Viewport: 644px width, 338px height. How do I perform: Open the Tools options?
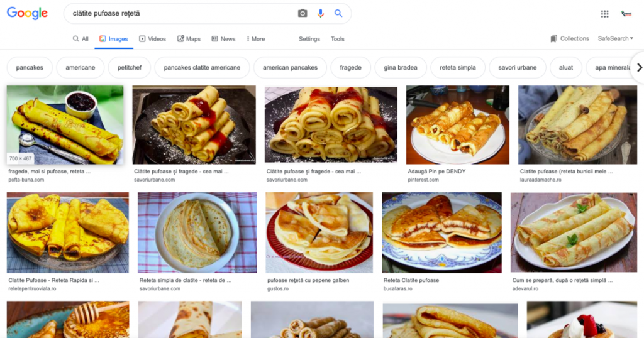338,39
